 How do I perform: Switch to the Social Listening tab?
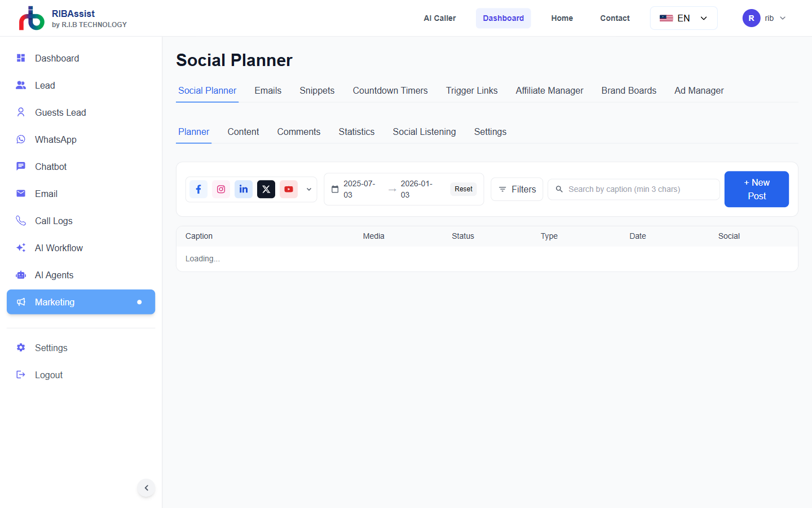424,132
